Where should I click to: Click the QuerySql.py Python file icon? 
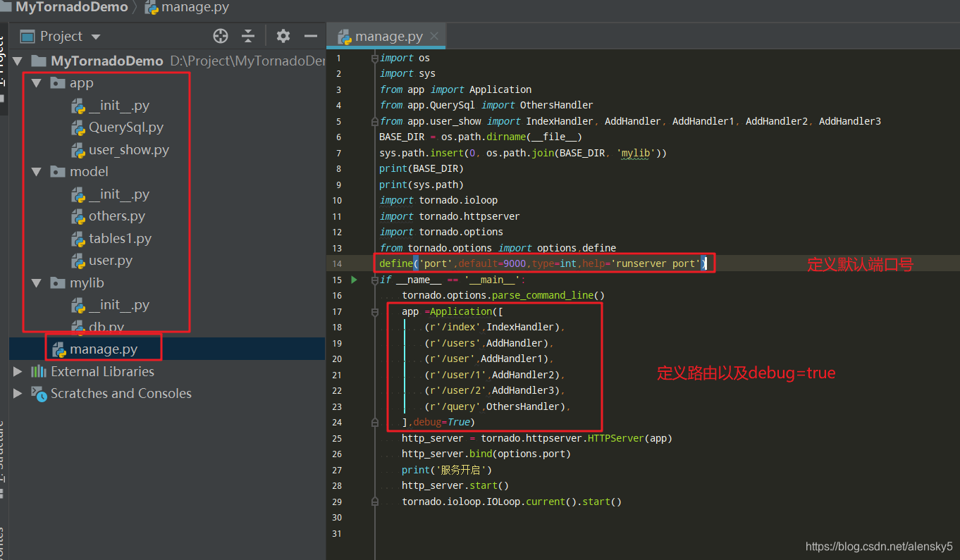pyautogui.click(x=78, y=128)
